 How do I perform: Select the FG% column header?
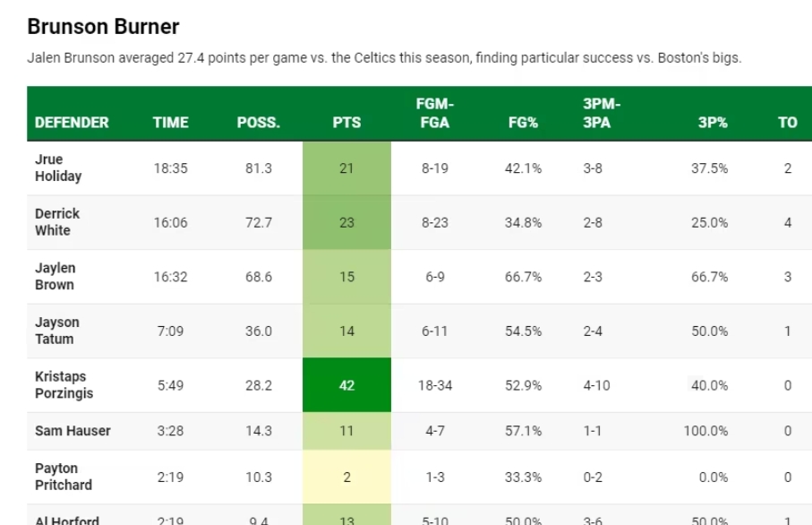point(522,123)
